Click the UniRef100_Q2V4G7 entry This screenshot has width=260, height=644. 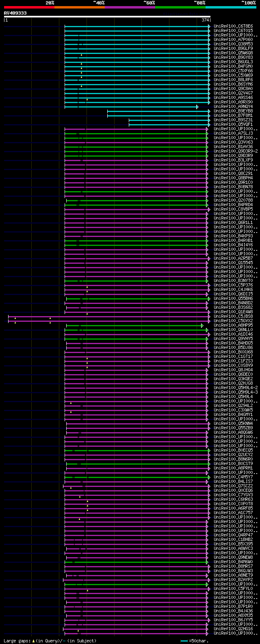tap(233, 93)
